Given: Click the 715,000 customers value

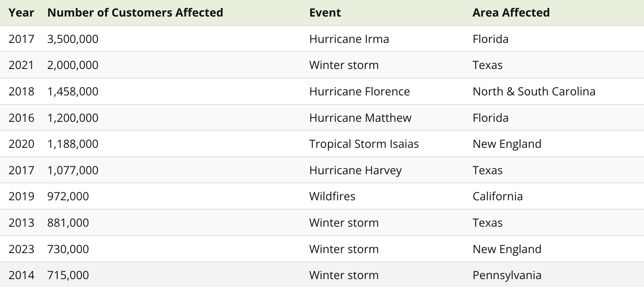Looking at the screenshot, I should pos(68,275).
